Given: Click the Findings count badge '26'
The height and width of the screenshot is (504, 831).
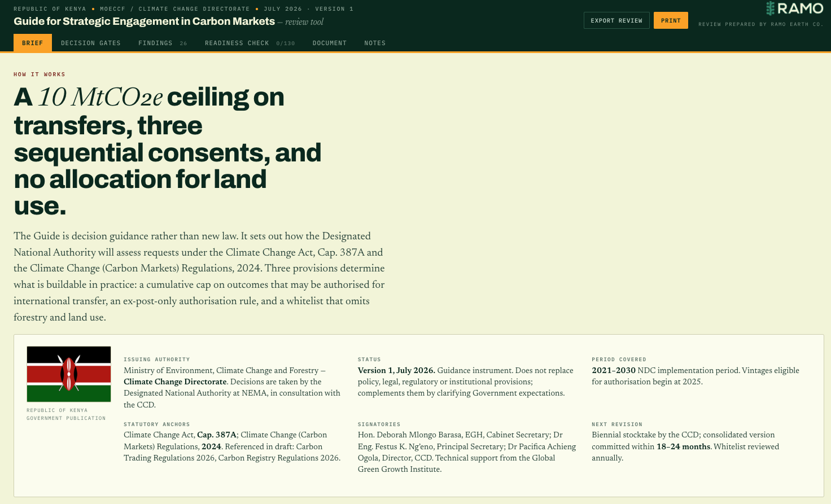Looking at the screenshot, I should [x=183, y=43].
